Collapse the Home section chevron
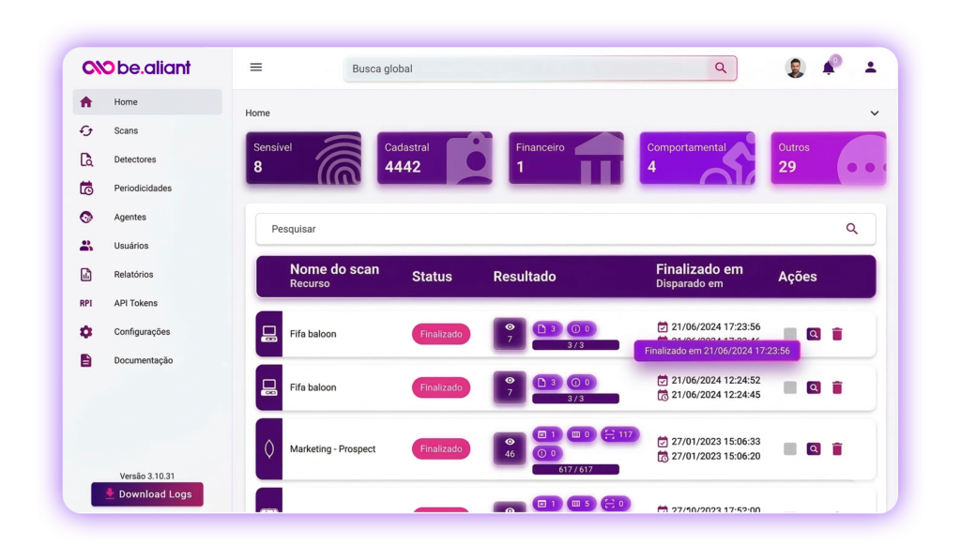 pyautogui.click(x=875, y=114)
